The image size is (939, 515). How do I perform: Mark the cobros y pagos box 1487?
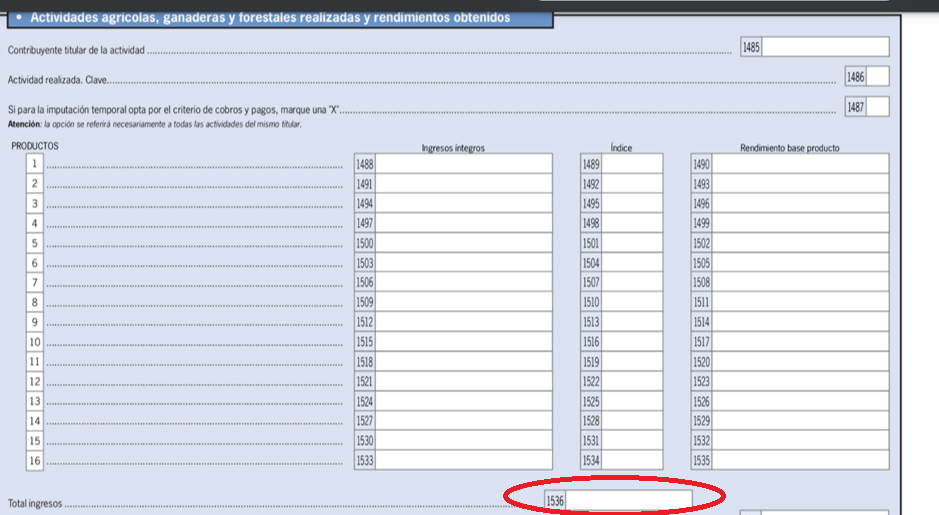(x=878, y=107)
